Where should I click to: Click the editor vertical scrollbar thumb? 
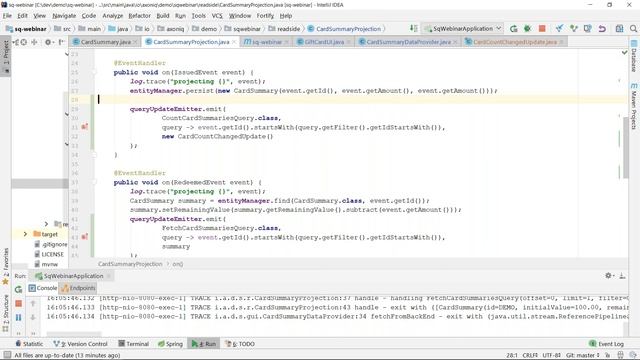click(626, 147)
